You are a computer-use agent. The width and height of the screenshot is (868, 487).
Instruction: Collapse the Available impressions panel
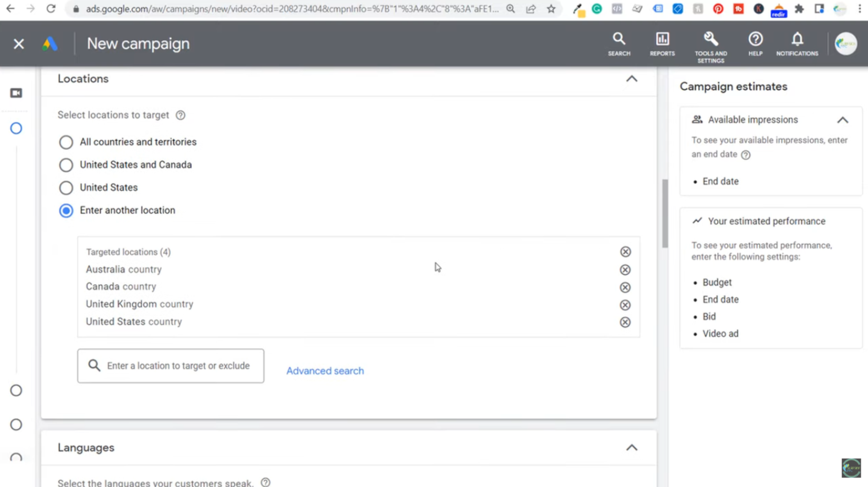coord(843,120)
